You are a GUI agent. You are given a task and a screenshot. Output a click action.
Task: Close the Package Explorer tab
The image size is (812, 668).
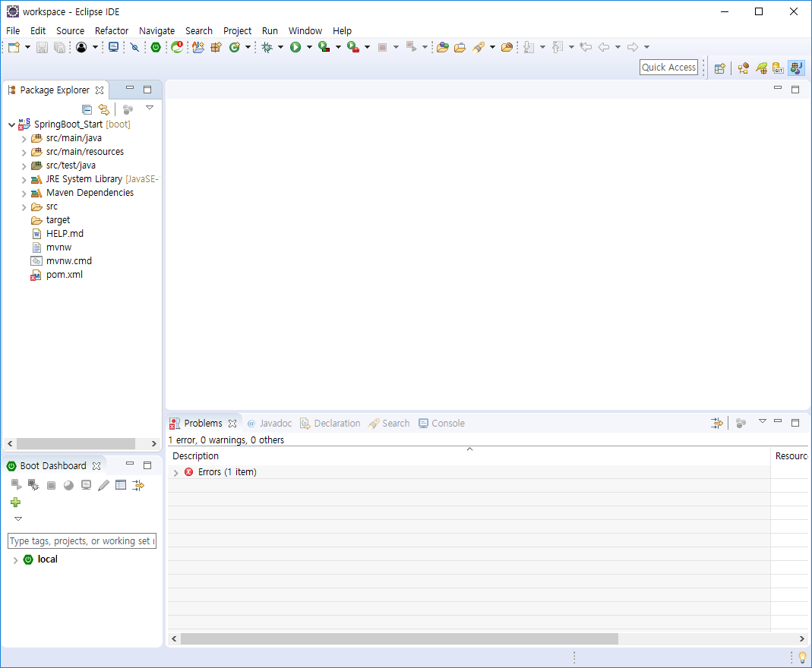(x=100, y=90)
